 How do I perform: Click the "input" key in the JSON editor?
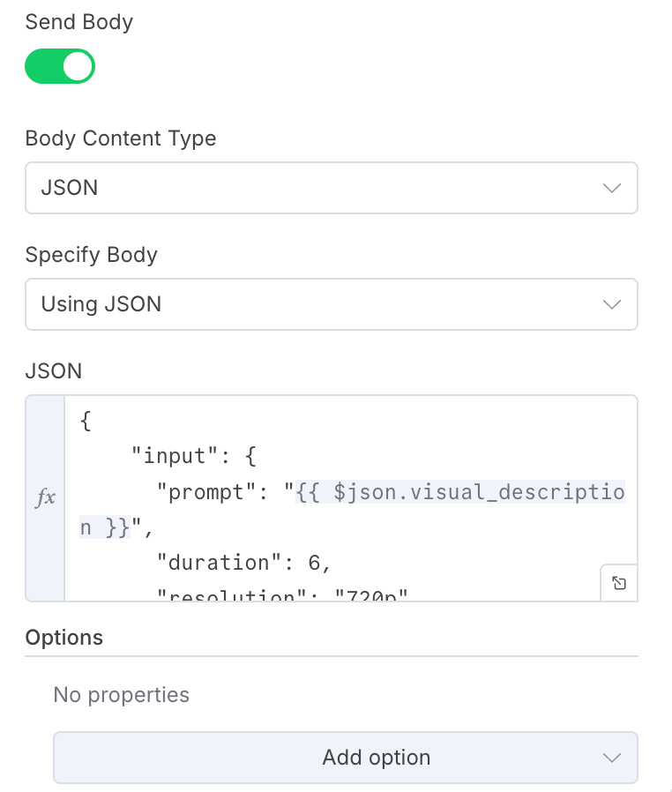coord(169,457)
